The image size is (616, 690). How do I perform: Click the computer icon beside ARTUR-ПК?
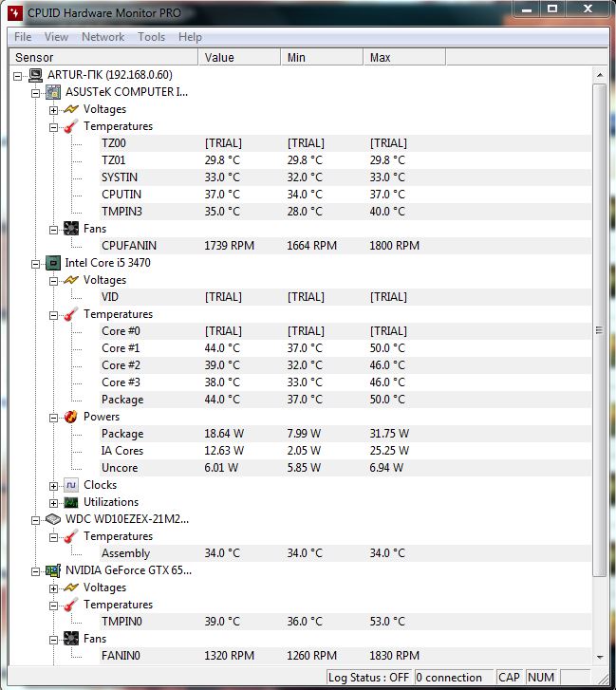coord(35,75)
